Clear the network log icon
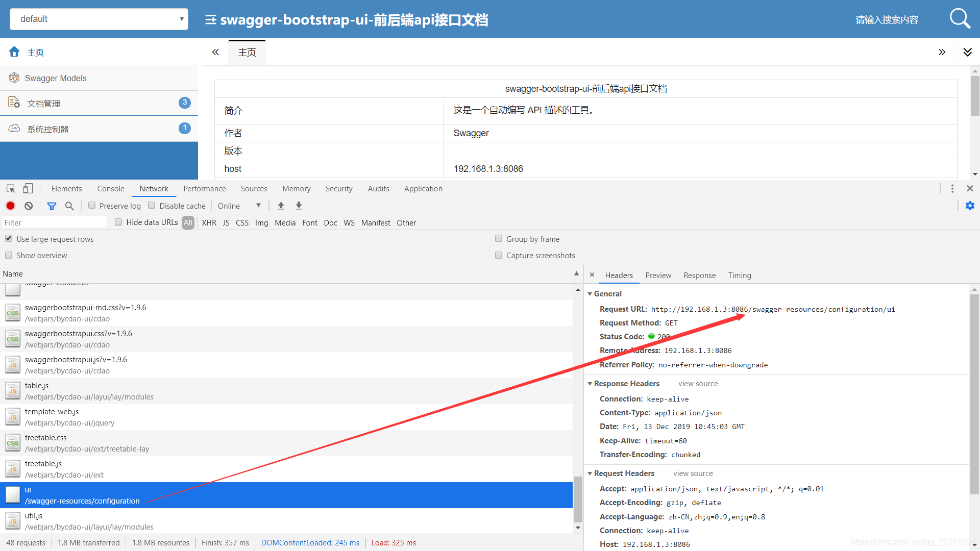This screenshot has width=980, height=551. 29,206
